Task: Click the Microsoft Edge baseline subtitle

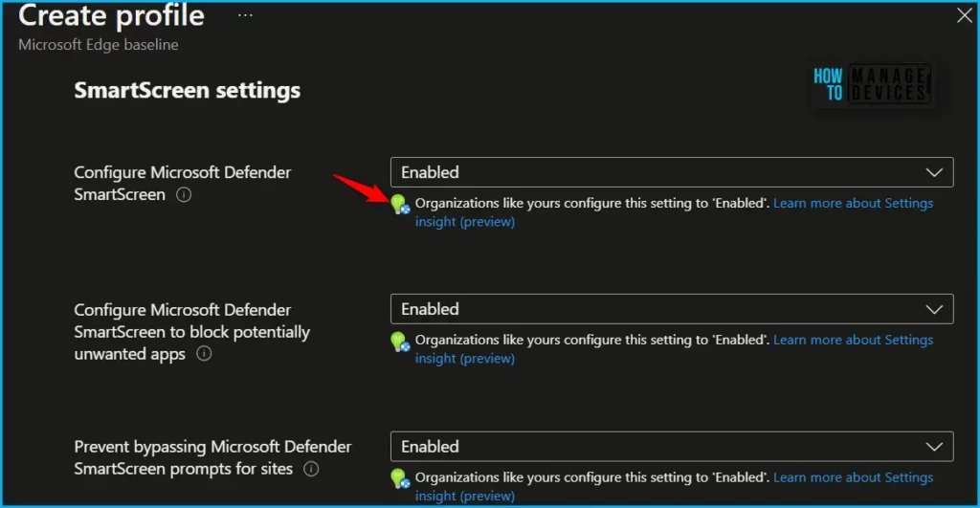Action: pos(99,45)
